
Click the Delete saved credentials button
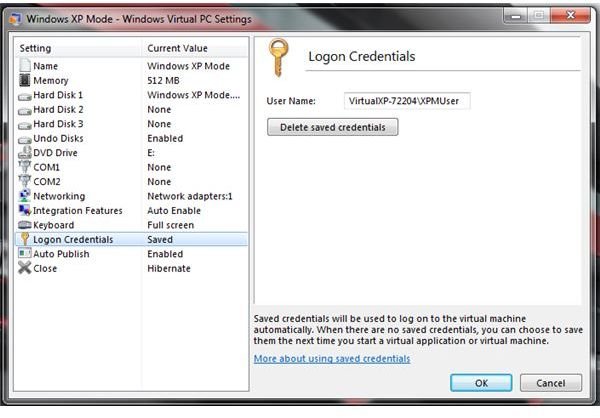(x=333, y=127)
